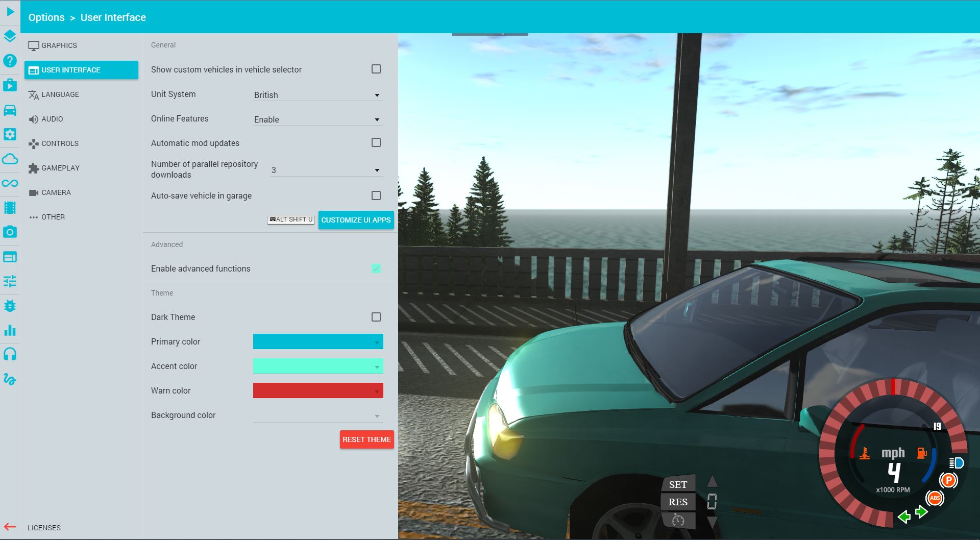Open the tuning sliders icon
This screenshot has height=540, width=980.
pos(10,281)
